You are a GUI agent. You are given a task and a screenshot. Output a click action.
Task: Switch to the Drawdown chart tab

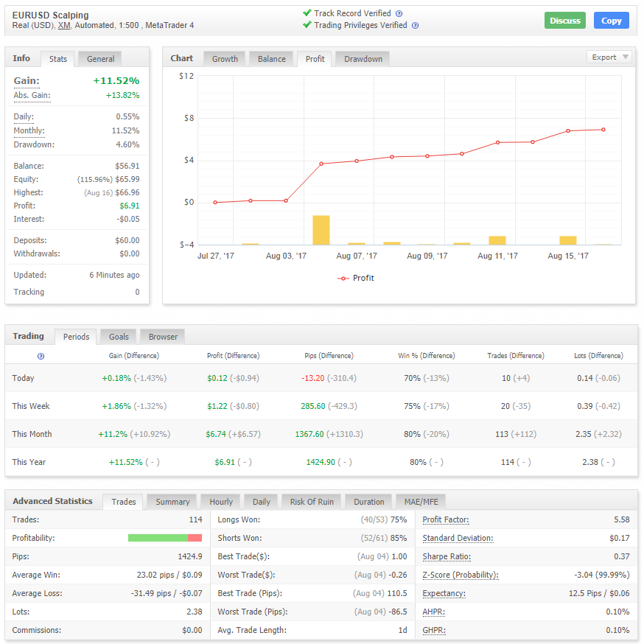(x=363, y=59)
